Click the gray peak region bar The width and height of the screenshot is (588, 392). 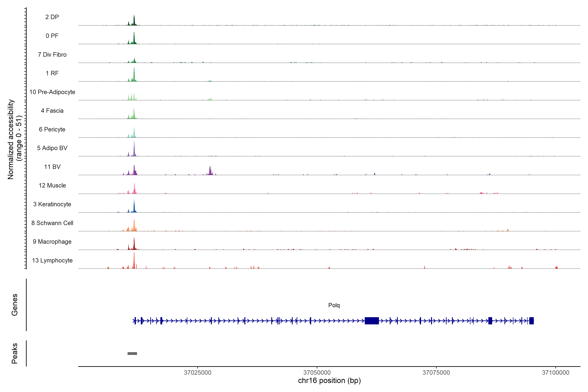point(132,353)
